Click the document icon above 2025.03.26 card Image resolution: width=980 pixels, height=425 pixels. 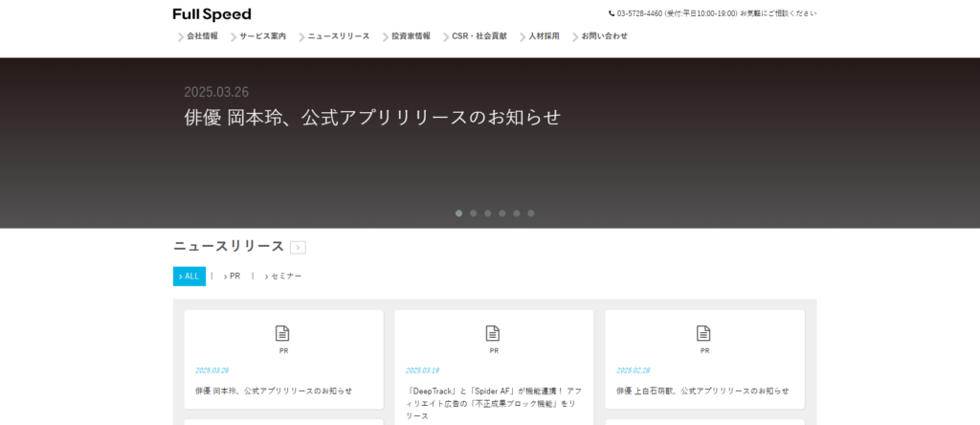[x=283, y=333]
